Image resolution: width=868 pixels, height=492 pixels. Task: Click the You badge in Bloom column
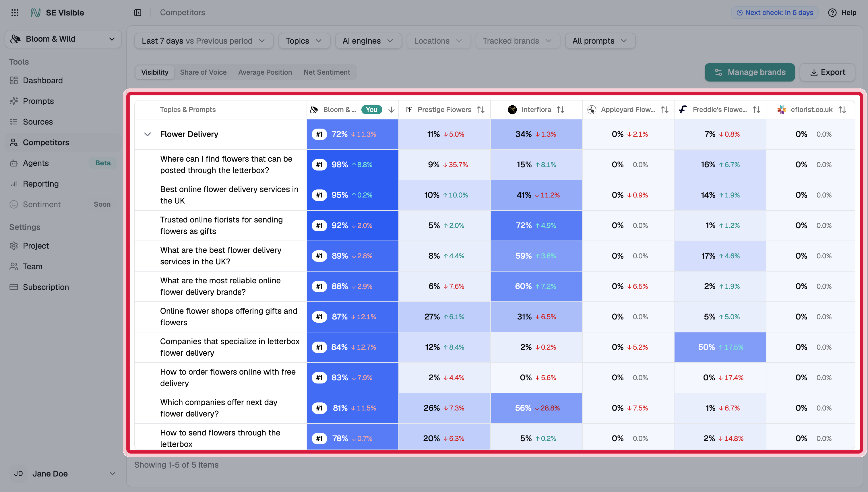tap(372, 109)
